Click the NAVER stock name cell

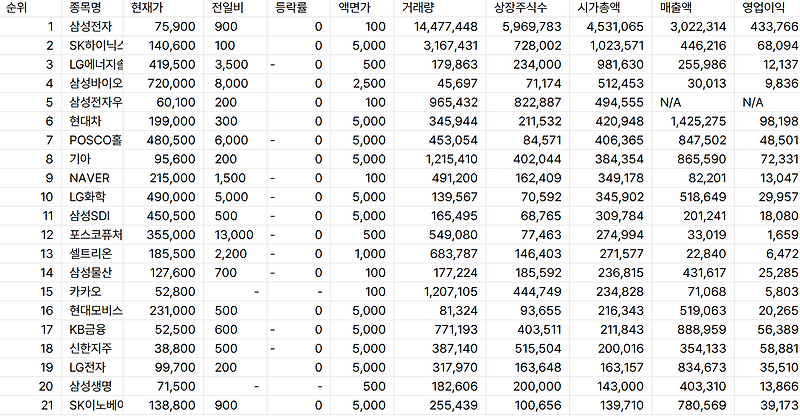(92, 178)
